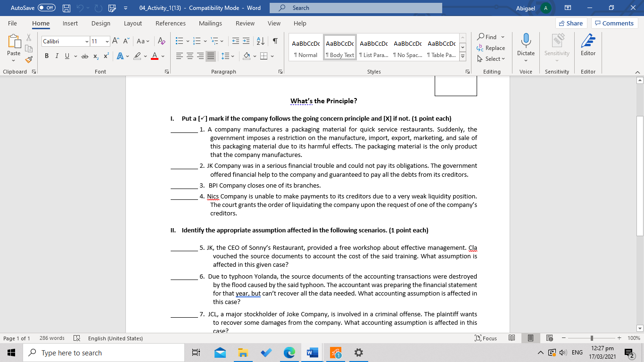The height and width of the screenshot is (362, 644).
Task: Open proofing errors icon in status bar
Action: 77,338
